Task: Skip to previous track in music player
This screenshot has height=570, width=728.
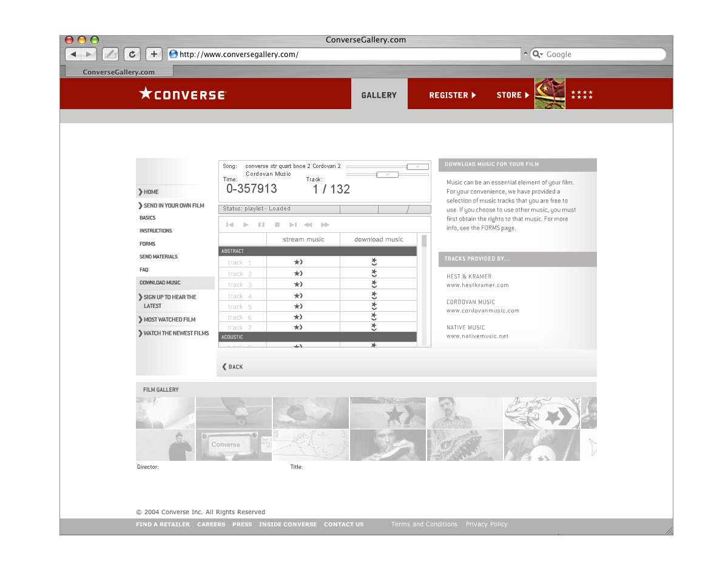Action: pos(230,225)
